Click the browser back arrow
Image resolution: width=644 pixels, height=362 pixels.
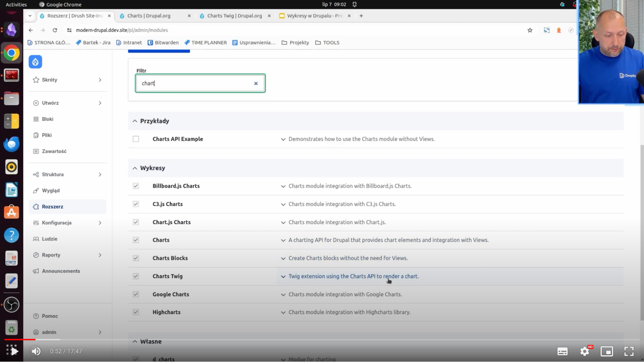[x=30, y=30]
